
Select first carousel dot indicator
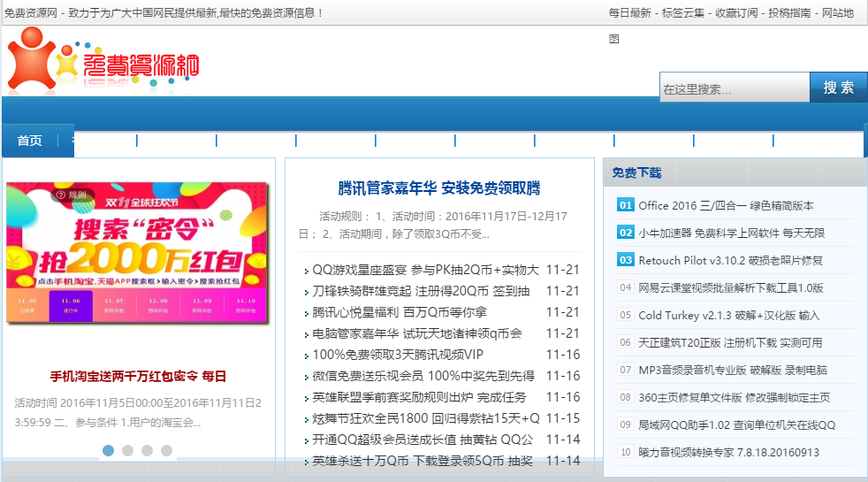(x=109, y=450)
